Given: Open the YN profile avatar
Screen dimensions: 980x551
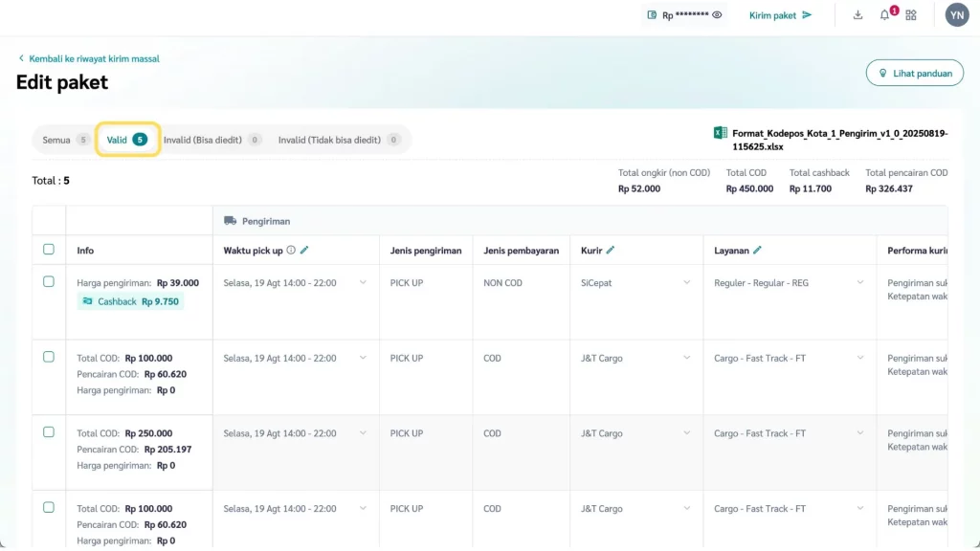Looking at the screenshot, I should click(x=957, y=14).
